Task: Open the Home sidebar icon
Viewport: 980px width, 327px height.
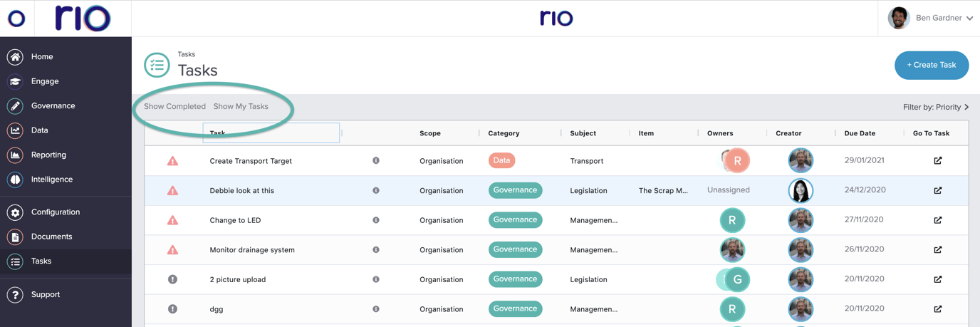Action: point(15,57)
